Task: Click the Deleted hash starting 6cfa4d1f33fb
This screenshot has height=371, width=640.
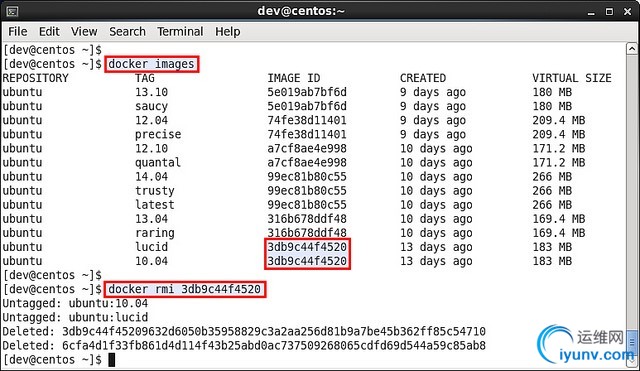Action: click(274, 346)
